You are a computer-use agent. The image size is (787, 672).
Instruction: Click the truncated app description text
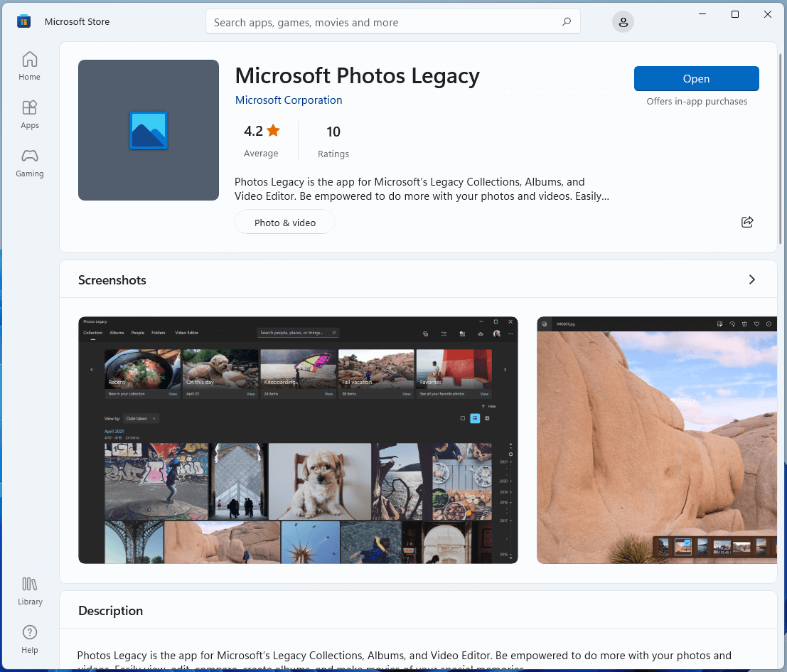[x=422, y=188]
